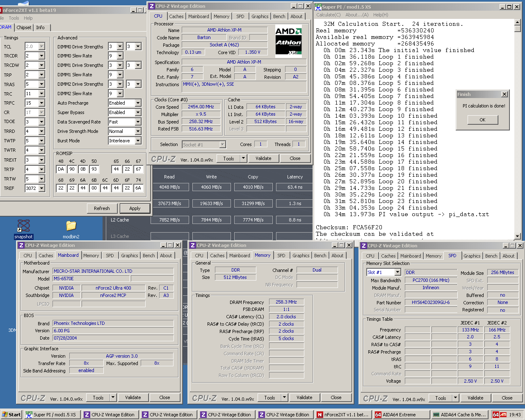Click the Part Number HYS64D32309GU-6

(x=431, y=302)
